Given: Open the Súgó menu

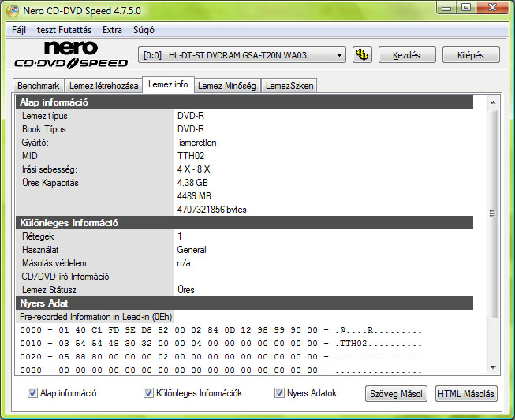Looking at the screenshot, I should [x=144, y=30].
